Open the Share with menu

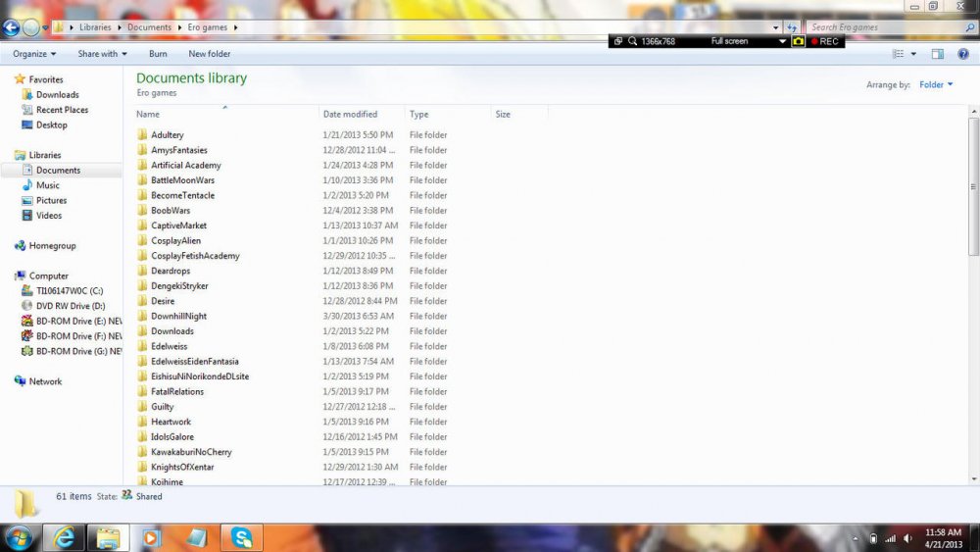pos(102,54)
